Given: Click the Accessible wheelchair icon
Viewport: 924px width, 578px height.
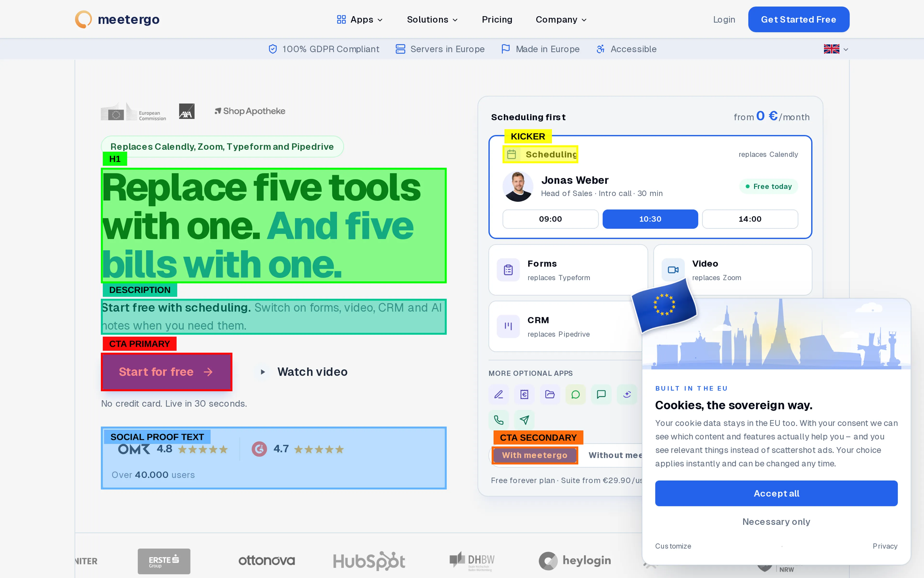Looking at the screenshot, I should click(600, 49).
